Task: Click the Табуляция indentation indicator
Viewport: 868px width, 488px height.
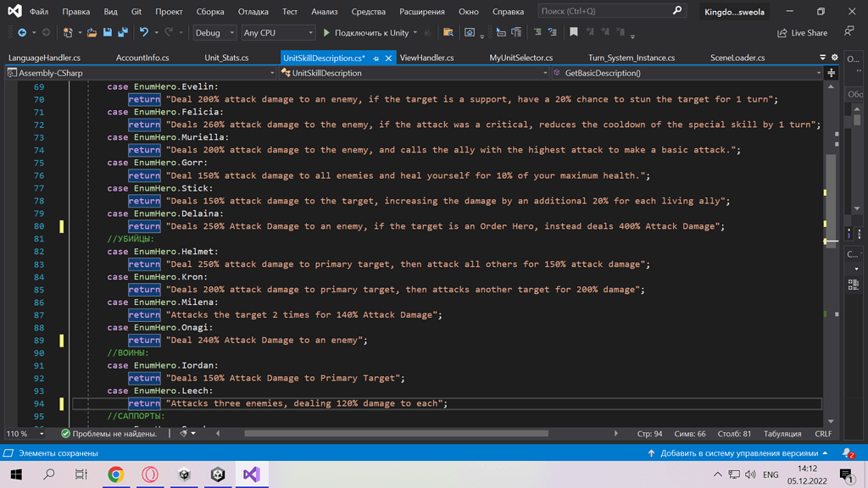Action: click(782, 434)
